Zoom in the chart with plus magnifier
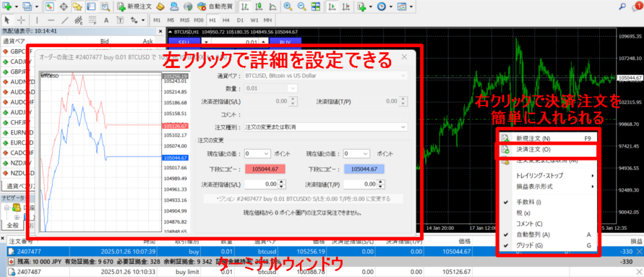Image resolution: width=644 pixels, height=277 pixels. coord(288,6)
